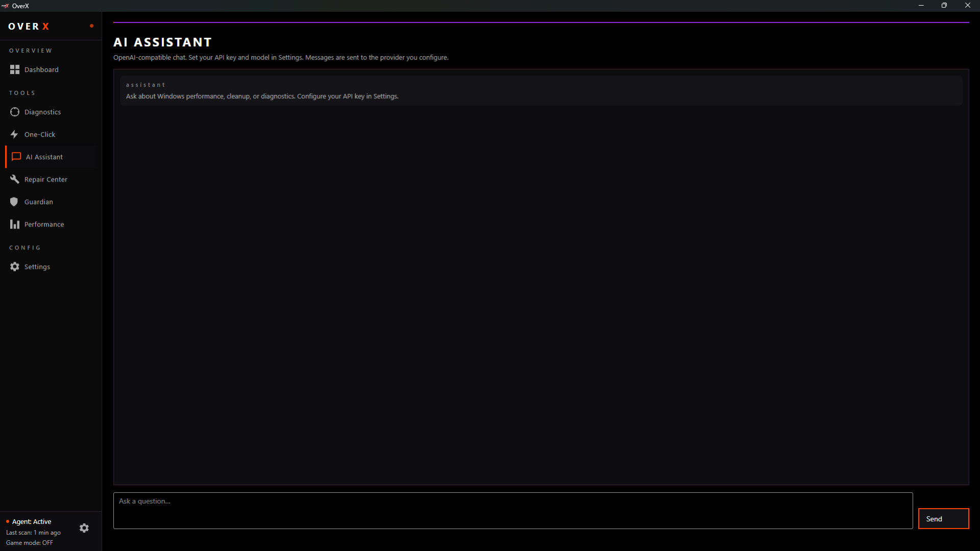
Task: Open the gear icon beside Agent status
Action: click(x=84, y=528)
